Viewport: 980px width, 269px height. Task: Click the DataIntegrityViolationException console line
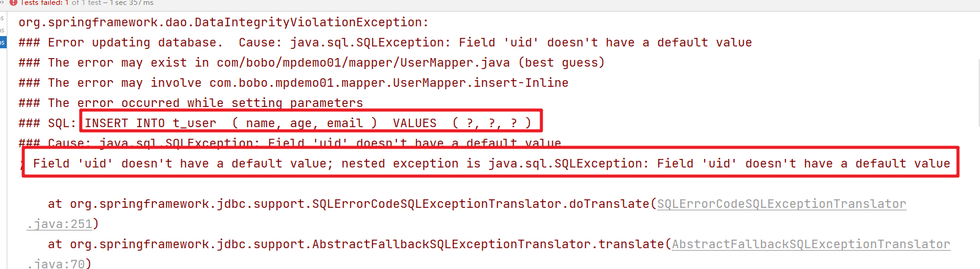pyautogui.click(x=224, y=23)
